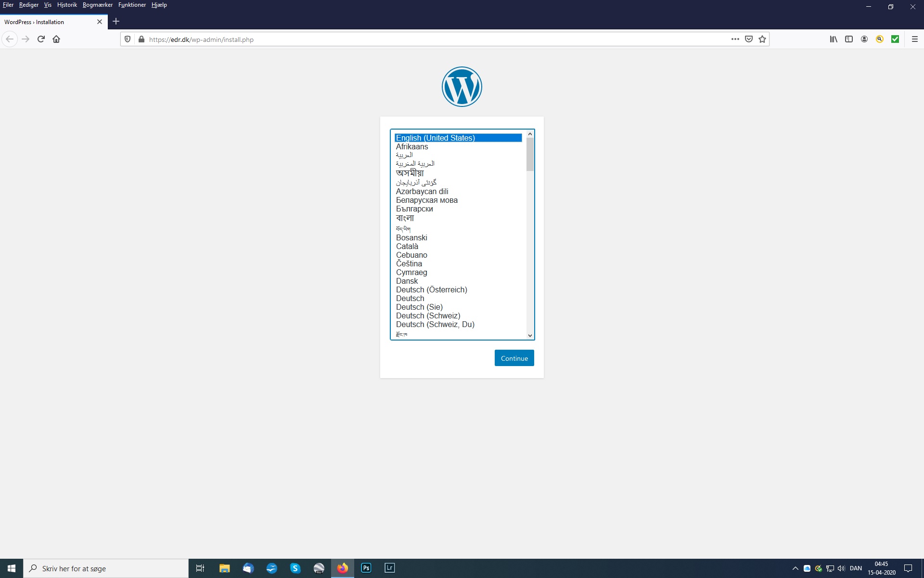Click the URL address field
This screenshot has width=924, height=578.
(433, 39)
